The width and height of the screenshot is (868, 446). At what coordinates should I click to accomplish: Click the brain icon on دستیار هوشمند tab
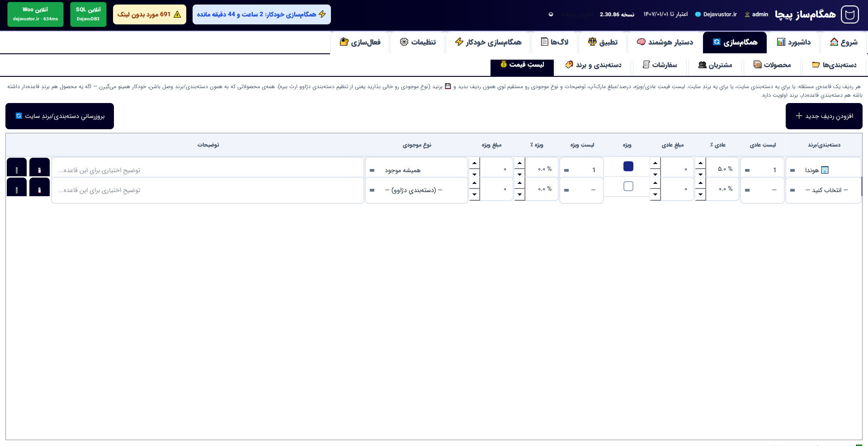(641, 42)
